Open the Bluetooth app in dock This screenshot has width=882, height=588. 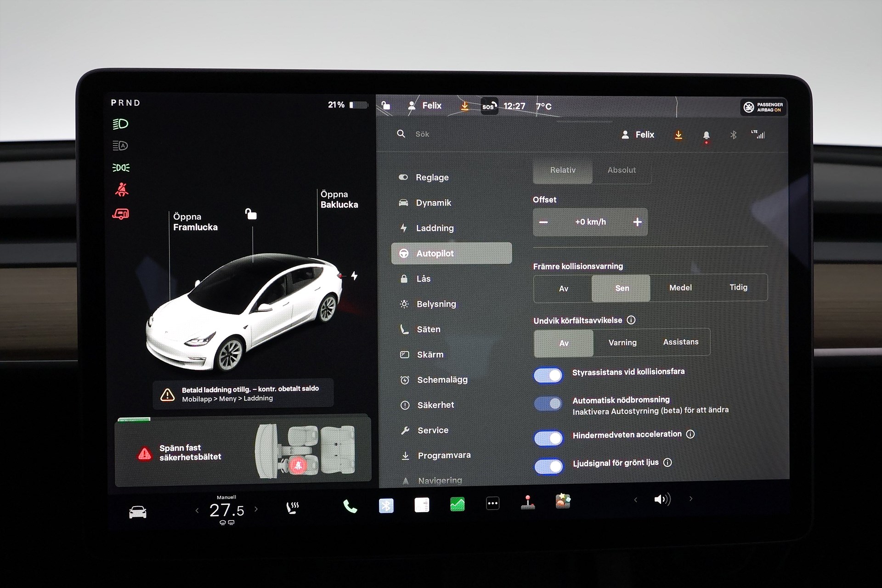[386, 505]
